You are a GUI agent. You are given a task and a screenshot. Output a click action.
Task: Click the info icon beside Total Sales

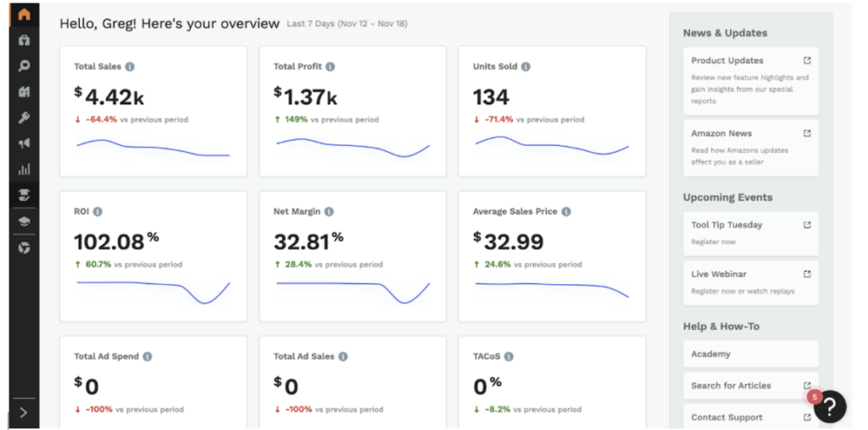130,66
